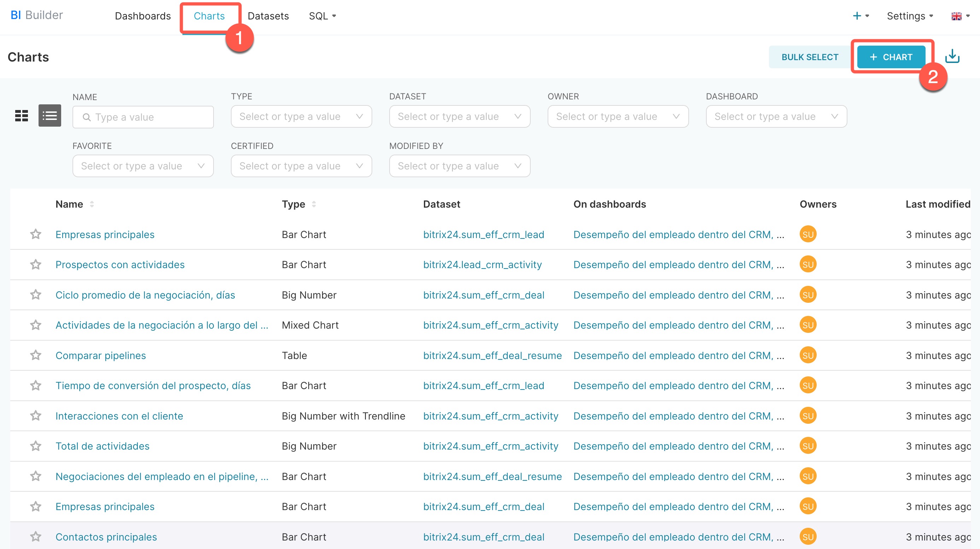This screenshot has height=549, width=980.
Task: Open the DATASET filter dropdown
Action: click(459, 116)
